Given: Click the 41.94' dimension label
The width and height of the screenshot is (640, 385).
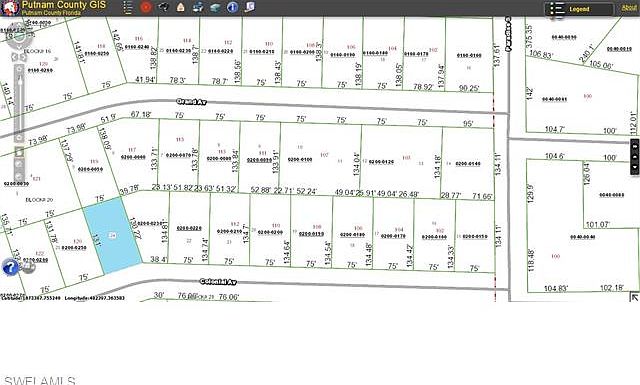Looking at the screenshot, I should (x=145, y=80).
